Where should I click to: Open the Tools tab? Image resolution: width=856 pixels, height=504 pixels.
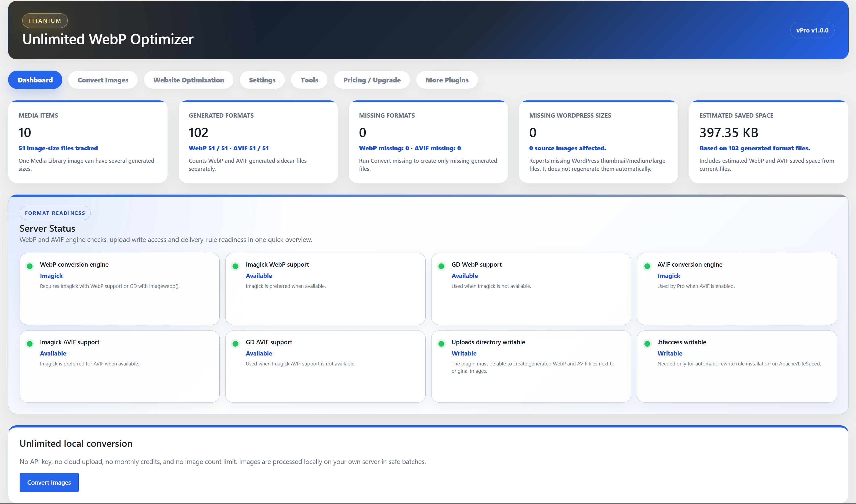tap(309, 80)
